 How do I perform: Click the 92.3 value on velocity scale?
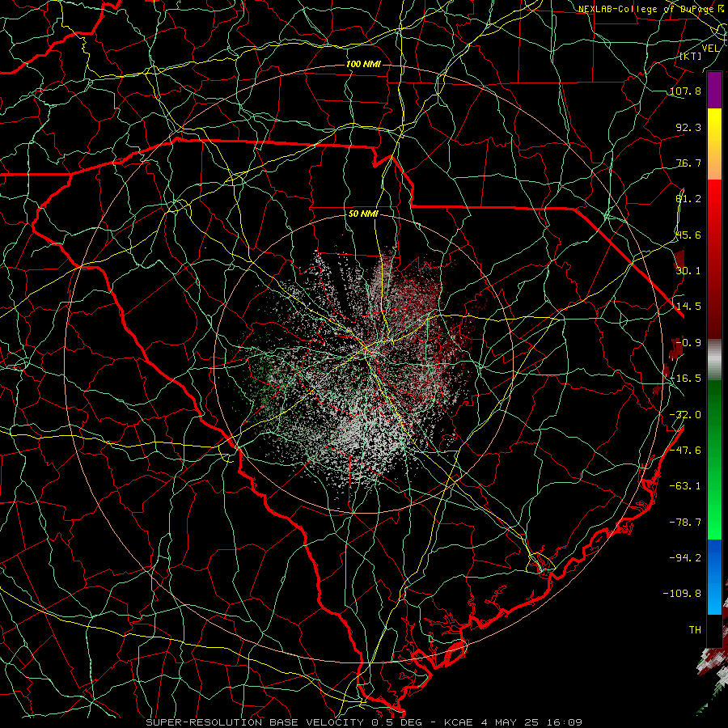click(688, 127)
